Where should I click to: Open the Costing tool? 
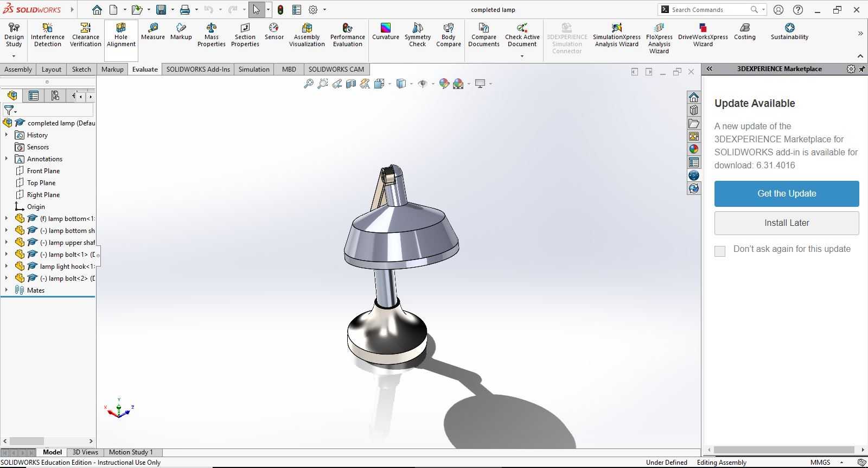tap(745, 31)
